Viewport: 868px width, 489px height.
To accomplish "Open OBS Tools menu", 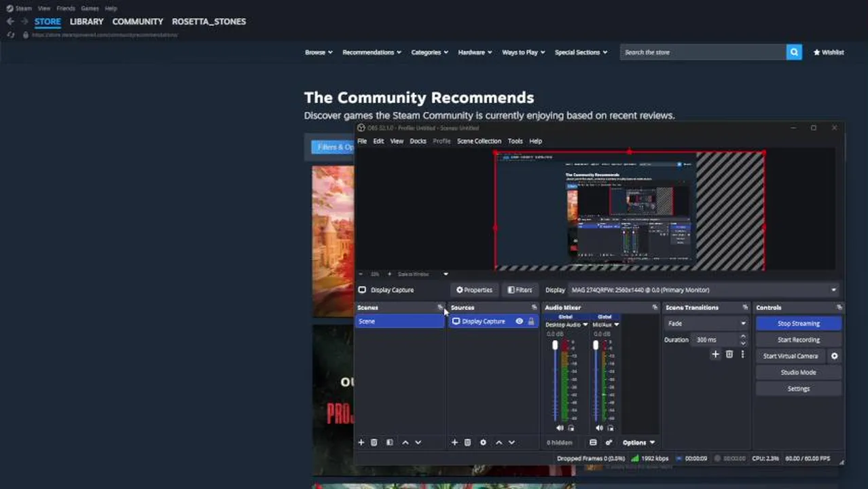I will 516,141.
